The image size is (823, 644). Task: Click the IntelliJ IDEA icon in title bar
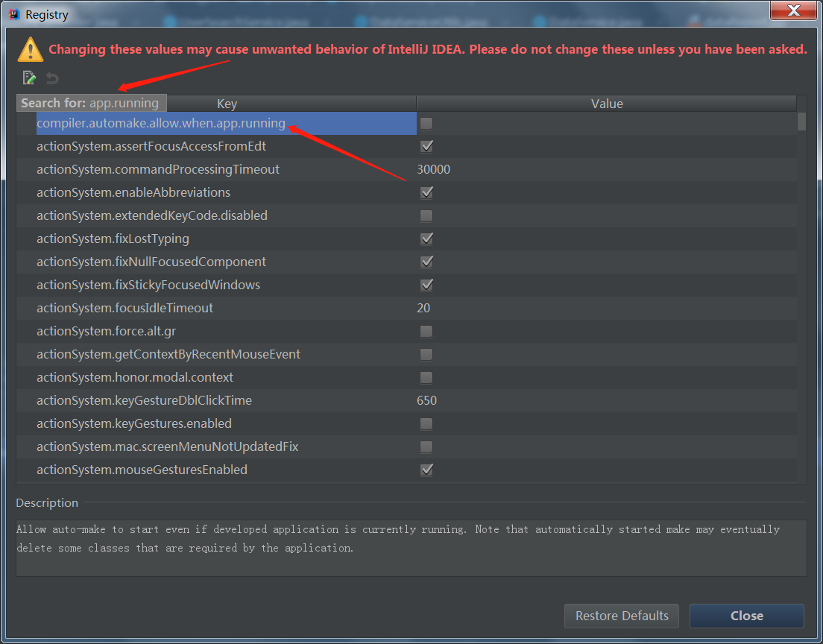[14, 14]
